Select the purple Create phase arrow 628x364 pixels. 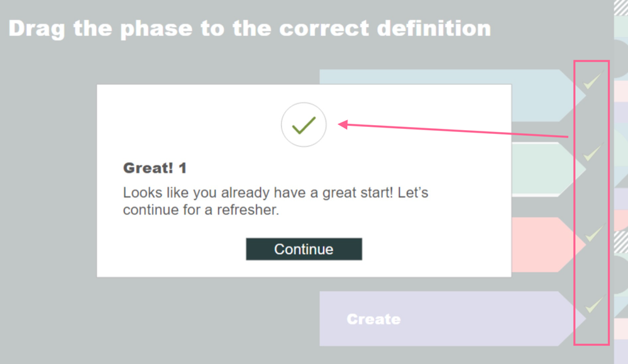pos(440,319)
